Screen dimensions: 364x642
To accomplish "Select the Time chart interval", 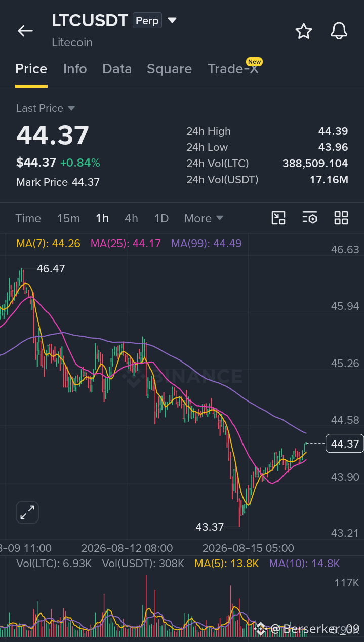I will [x=28, y=218].
